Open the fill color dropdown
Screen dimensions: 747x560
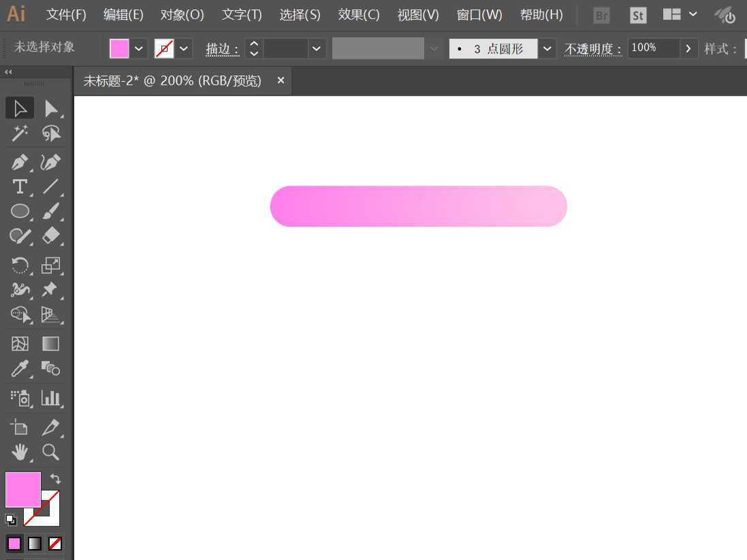(138, 48)
